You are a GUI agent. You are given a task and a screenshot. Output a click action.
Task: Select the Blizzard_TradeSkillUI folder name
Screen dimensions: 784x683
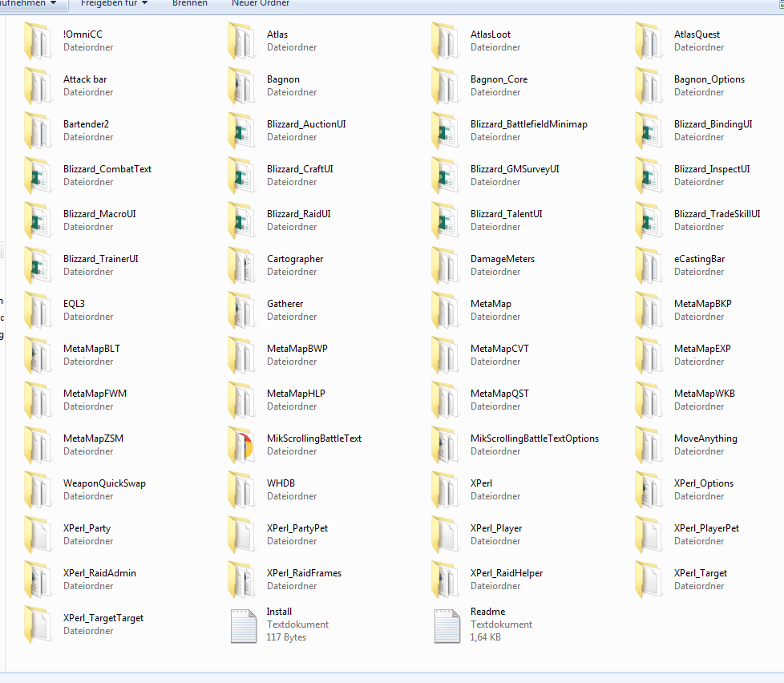click(717, 214)
